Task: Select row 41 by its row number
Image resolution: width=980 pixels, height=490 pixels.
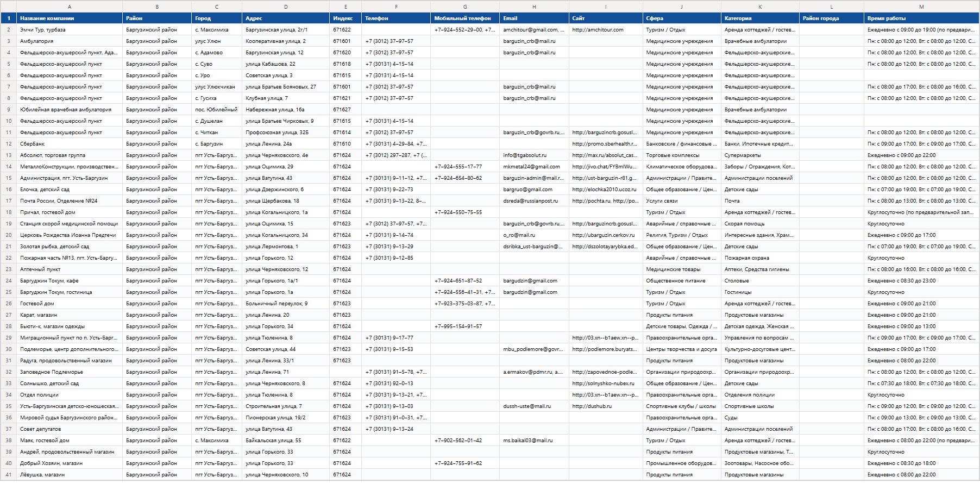Action: pyautogui.click(x=9, y=475)
